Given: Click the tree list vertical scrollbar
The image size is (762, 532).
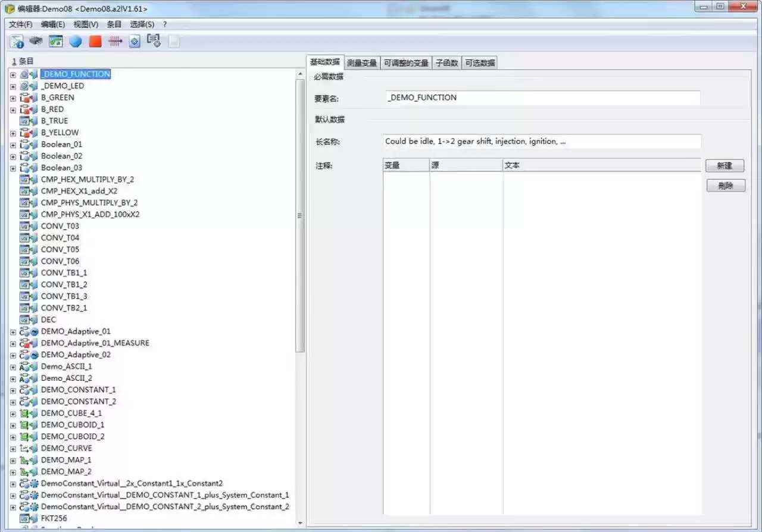Looking at the screenshot, I should 300,215.
